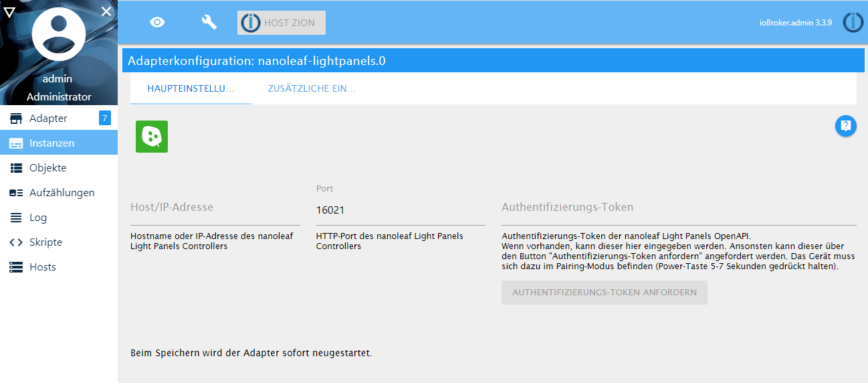
Task: Go to the Adapter menu entry
Action: click(59, 119)
